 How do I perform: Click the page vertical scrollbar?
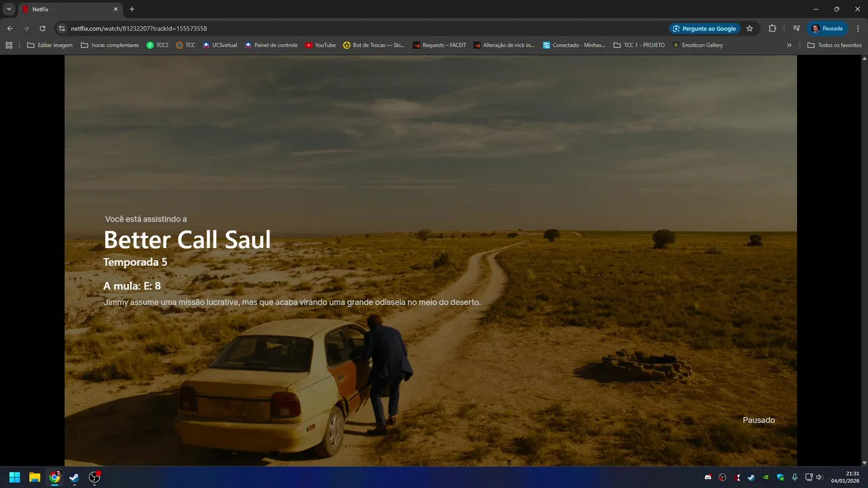[x=864, y=261]
